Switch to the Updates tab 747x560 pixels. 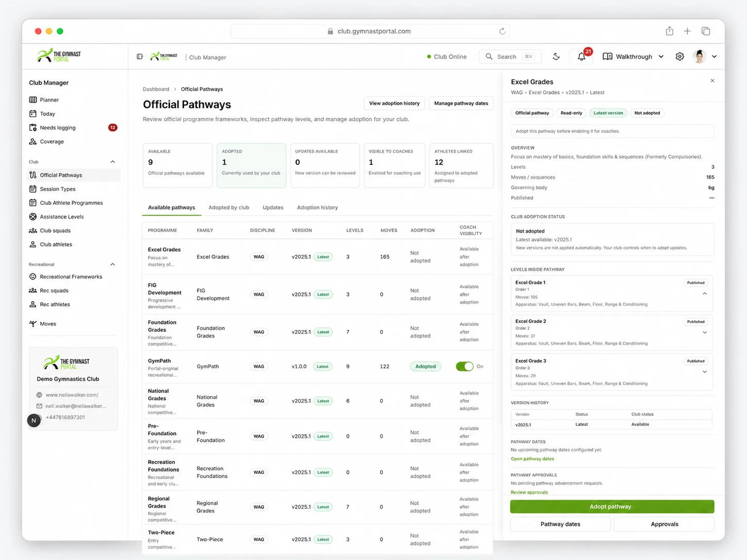pos(273,207)
